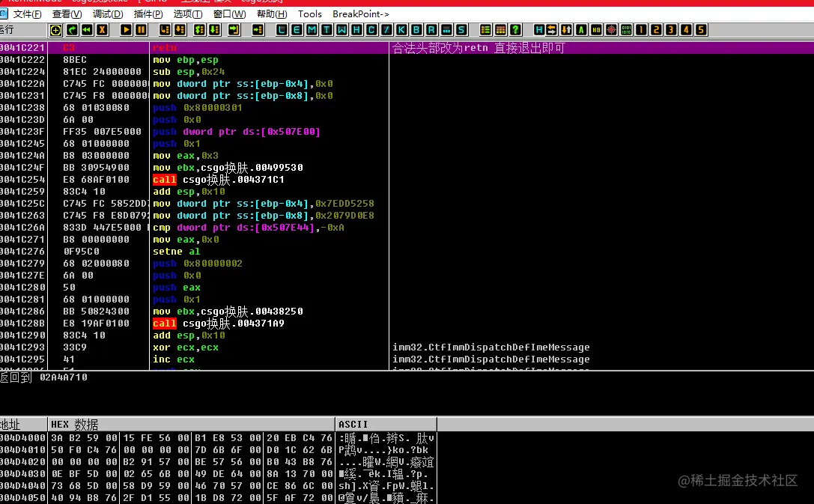The image size is (814, 504).
Task: Select the call csgo换肤.004371C1 line
Action: (218, 180)
